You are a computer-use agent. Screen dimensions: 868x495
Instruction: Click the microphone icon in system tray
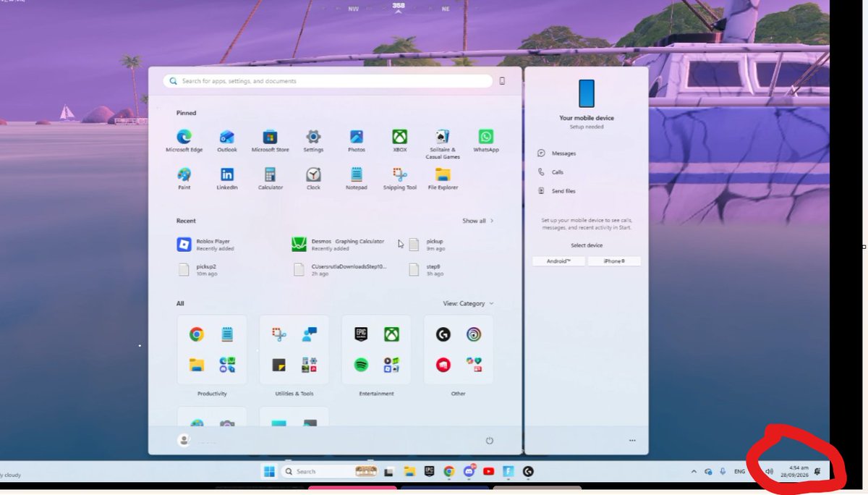coord(723,472)
